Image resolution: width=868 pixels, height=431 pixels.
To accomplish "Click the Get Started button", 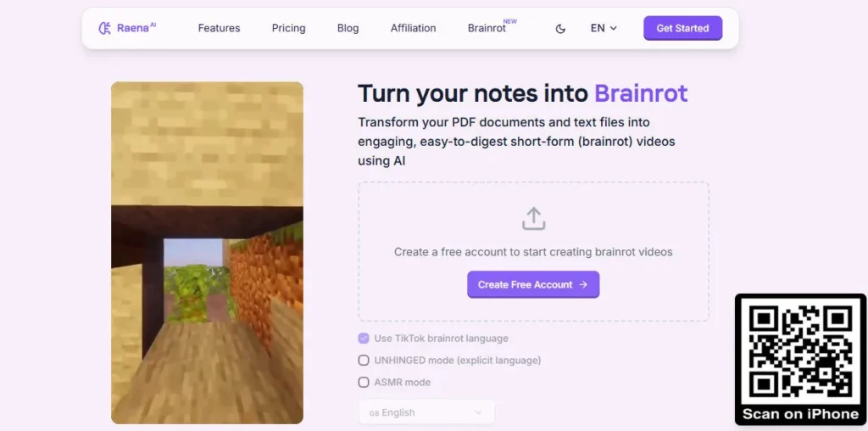I will pos(682,28).
